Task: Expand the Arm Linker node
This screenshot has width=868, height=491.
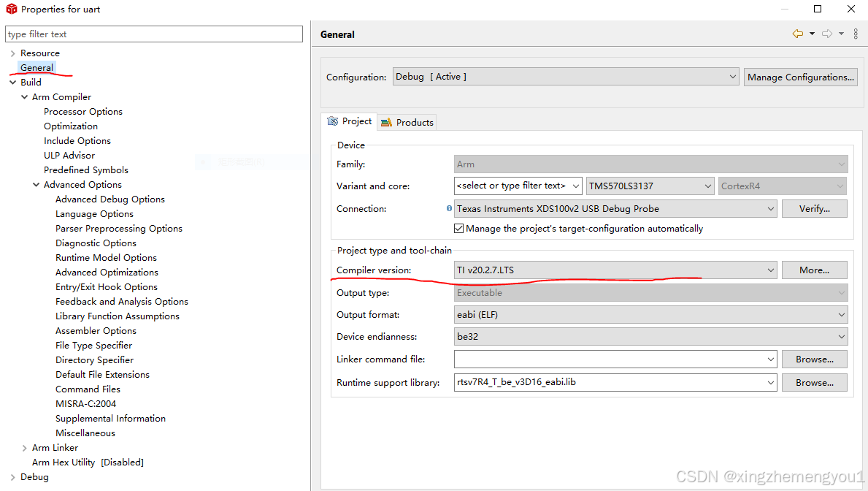Action: click(x=24, y=448)
